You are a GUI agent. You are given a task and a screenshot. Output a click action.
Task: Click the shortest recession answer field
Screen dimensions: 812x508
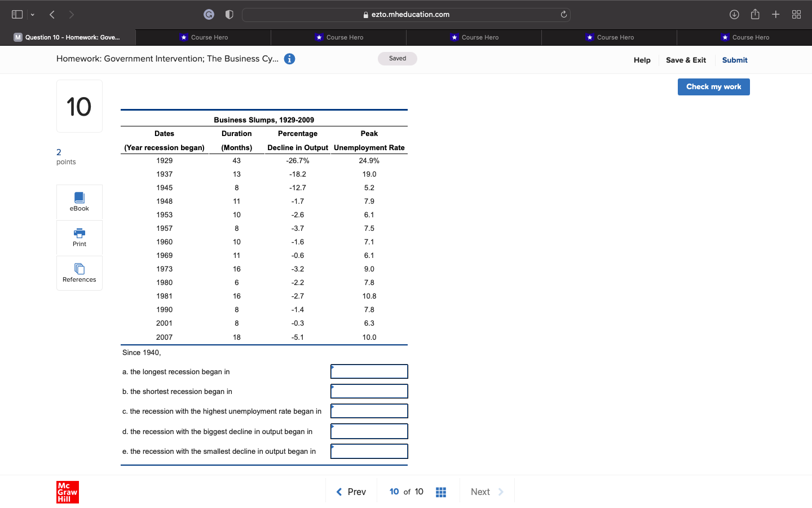pos(369,391)
